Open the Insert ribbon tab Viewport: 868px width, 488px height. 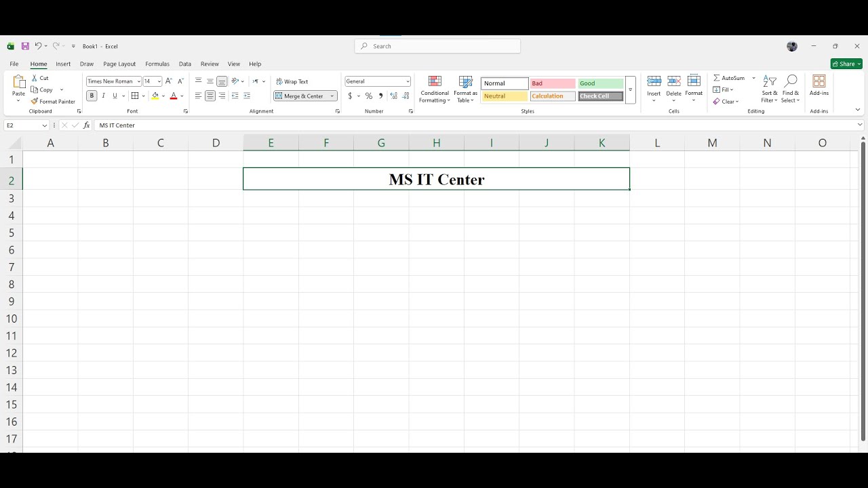[x=63, y=64]
